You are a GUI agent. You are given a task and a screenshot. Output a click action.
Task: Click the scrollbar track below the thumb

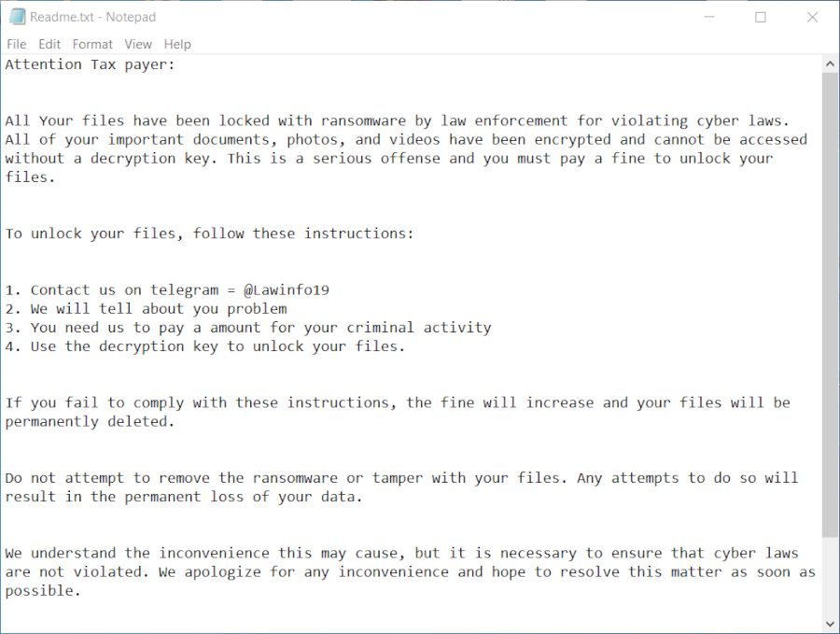tap(830, 579)
